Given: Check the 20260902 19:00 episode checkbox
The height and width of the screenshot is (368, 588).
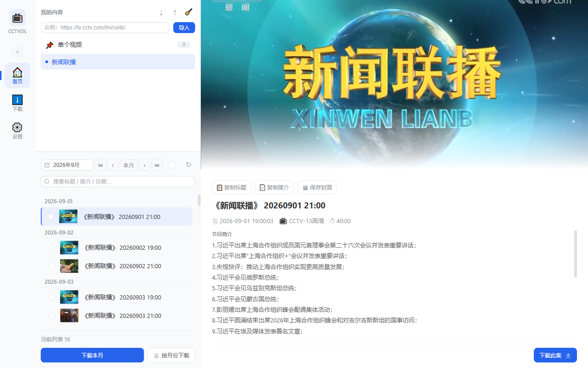Looking at the screenshot, I should pyautogui.click(x=52, y=247).
